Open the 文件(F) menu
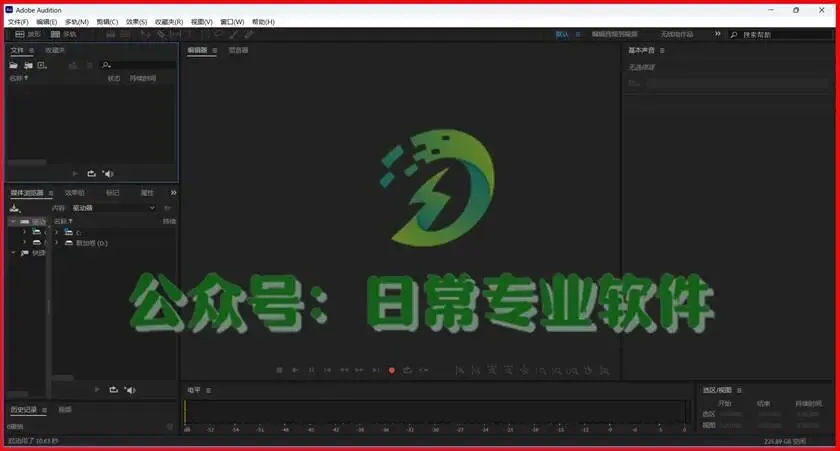This screenshot has width=840, height=451. click(x=18, y=22)
